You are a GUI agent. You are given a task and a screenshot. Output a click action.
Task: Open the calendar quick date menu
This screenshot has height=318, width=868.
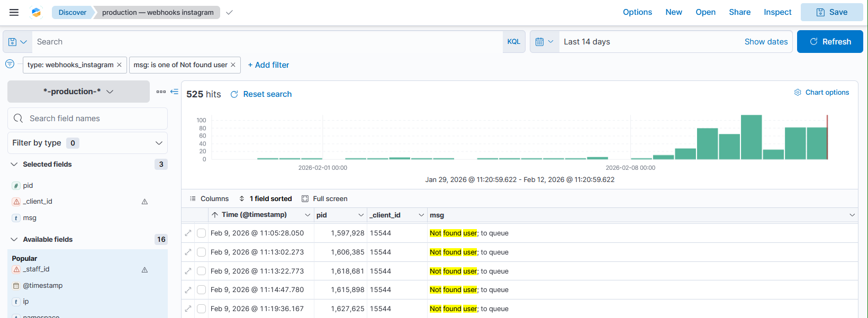coord(545,42)
